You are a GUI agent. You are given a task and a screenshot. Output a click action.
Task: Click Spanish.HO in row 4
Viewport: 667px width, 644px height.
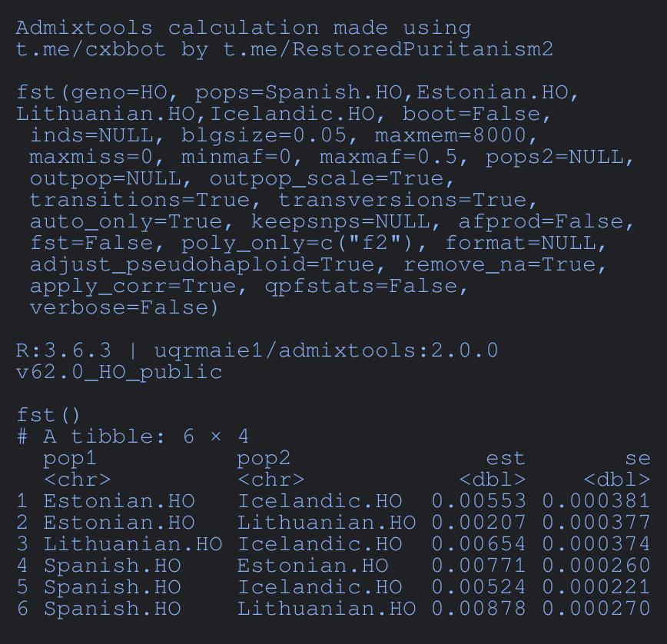coord(112,566)
